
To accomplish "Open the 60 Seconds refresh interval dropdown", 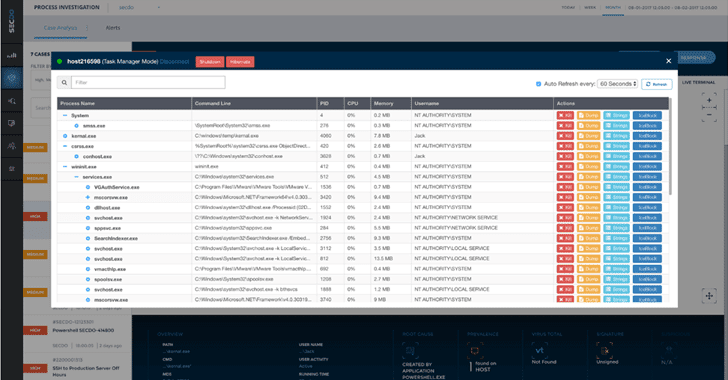I will (617, 84).
